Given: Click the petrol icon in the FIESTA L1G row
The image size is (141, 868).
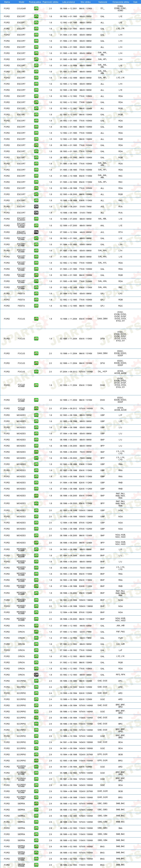Looking at the screenshot, I should (x=36, y=294).
